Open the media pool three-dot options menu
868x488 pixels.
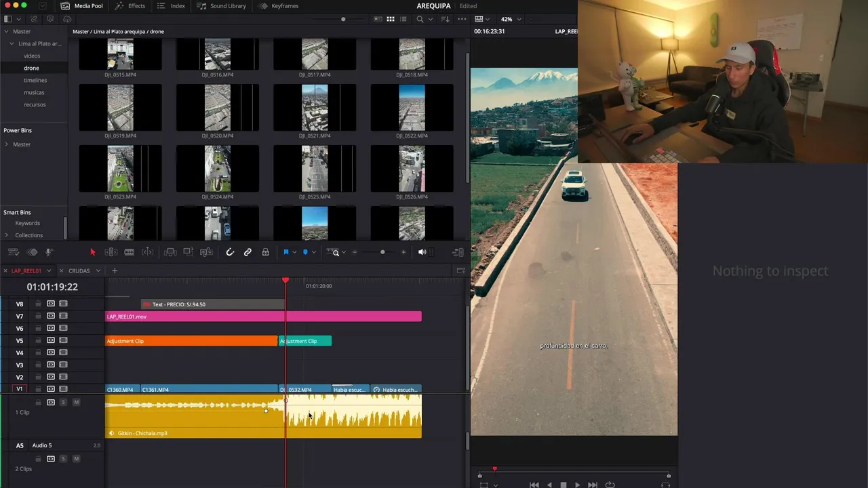click(x=460, y=19)
